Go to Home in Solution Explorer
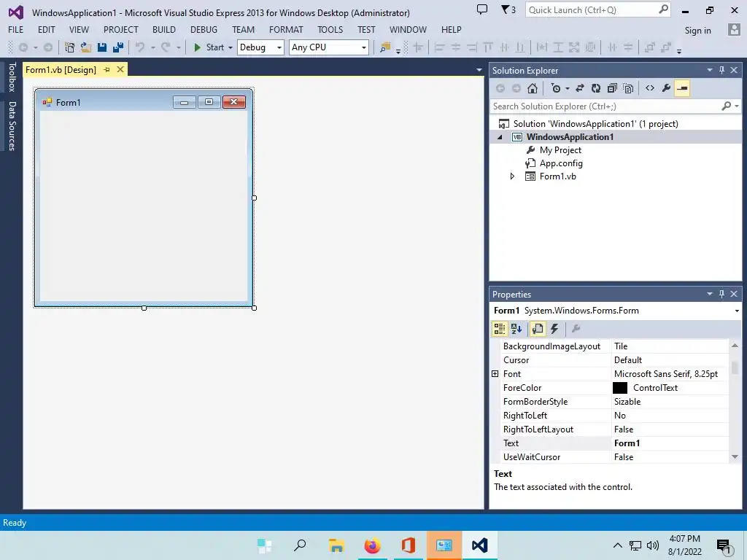747x560 pixels. tap(532, 88)
